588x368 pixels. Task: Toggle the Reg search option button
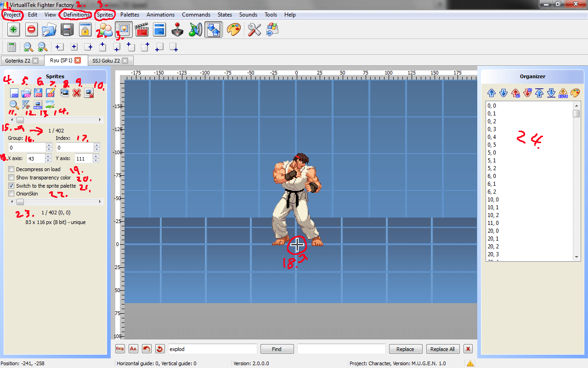pyautogui.click(x=120, y=349)
